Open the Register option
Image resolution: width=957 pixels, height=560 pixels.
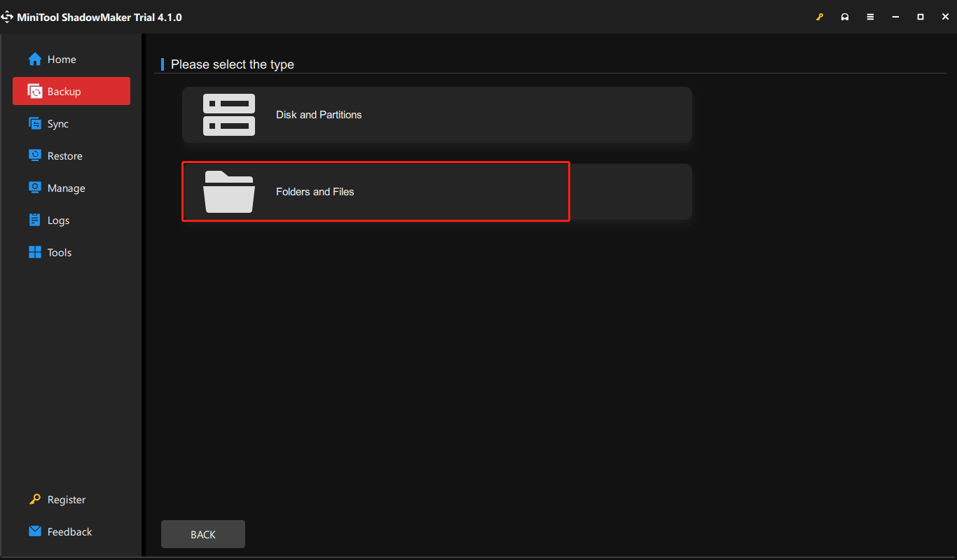64,499
